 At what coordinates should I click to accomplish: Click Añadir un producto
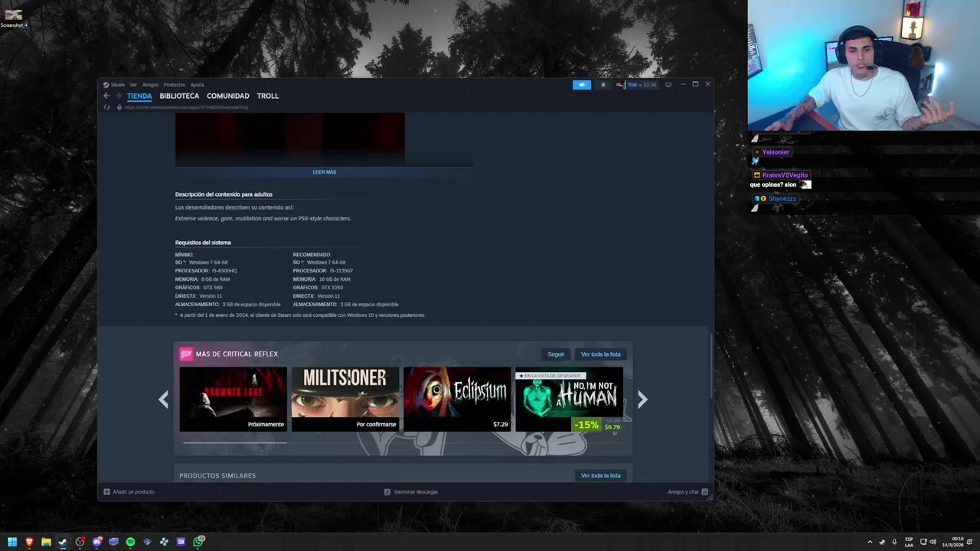coord(129,492)
